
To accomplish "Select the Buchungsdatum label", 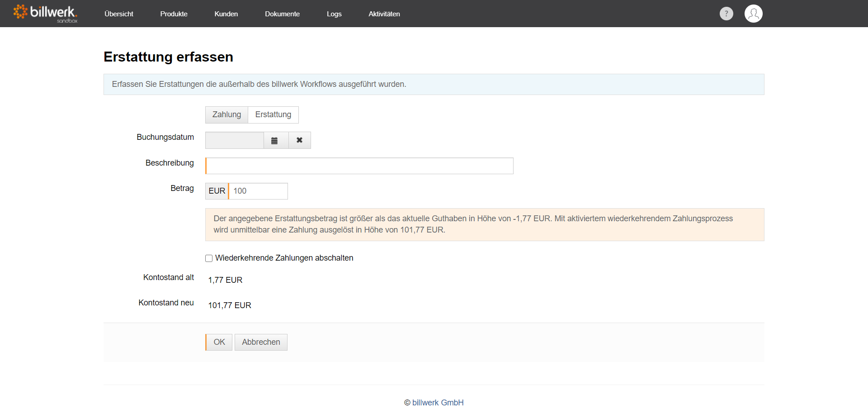I will tap(165, 137).
